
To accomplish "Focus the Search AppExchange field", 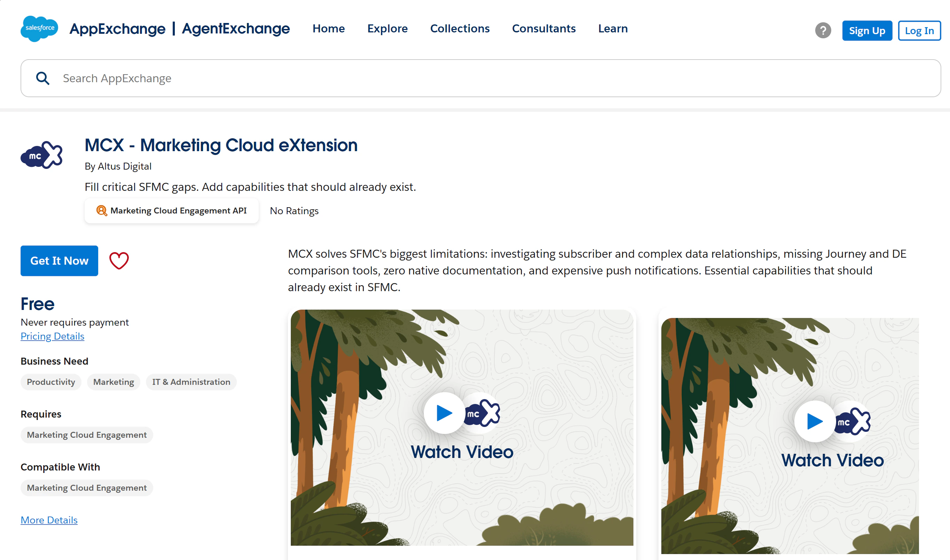I will [481, 78].
